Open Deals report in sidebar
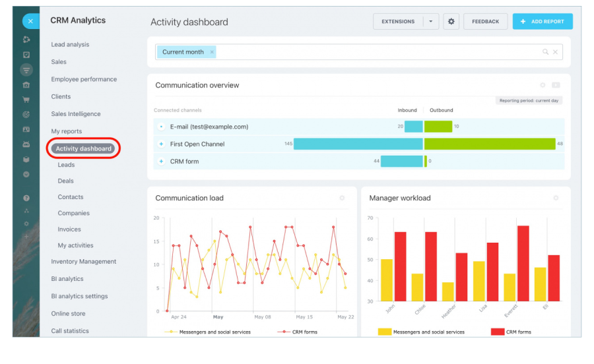Screen dimensions: 594x364 point(65,181)
